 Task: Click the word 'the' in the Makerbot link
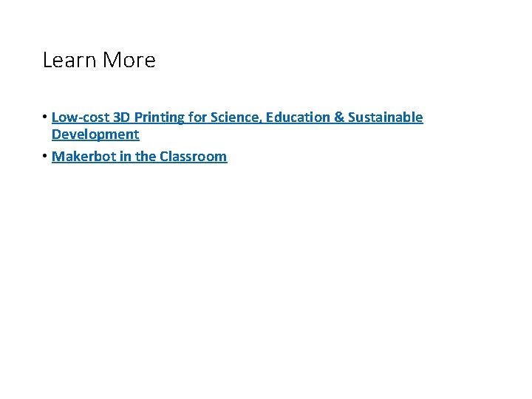pyautogui.click(x=145, y=157)
